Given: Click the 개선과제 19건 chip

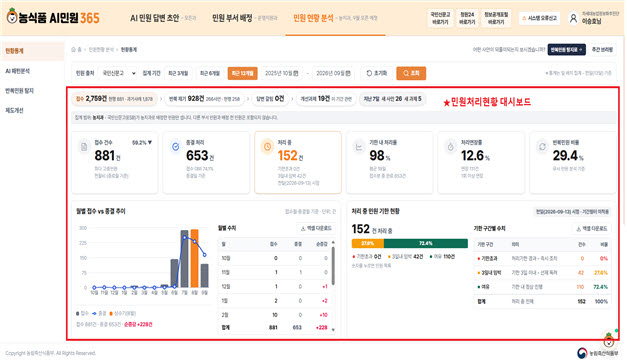Looking at the screenshot, I should [326, 99].
